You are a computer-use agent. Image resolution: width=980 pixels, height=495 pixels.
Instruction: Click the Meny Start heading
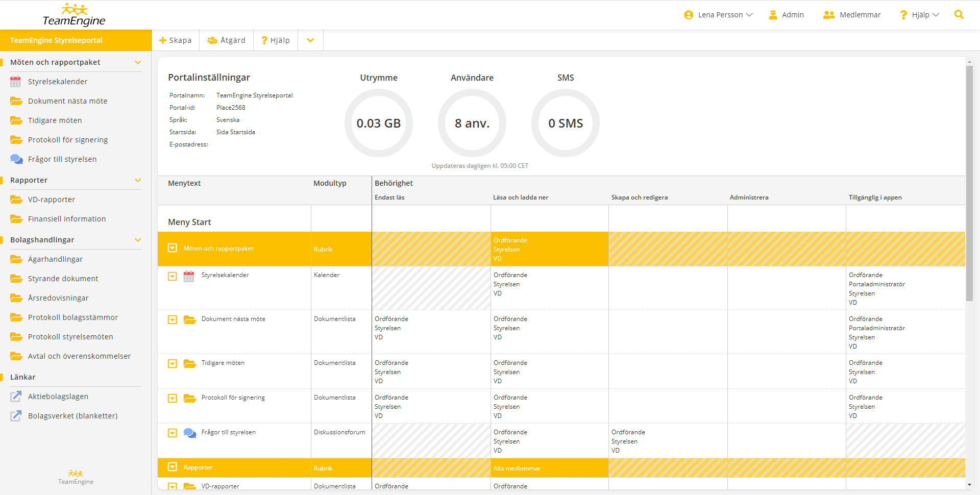tap(189, 222)
